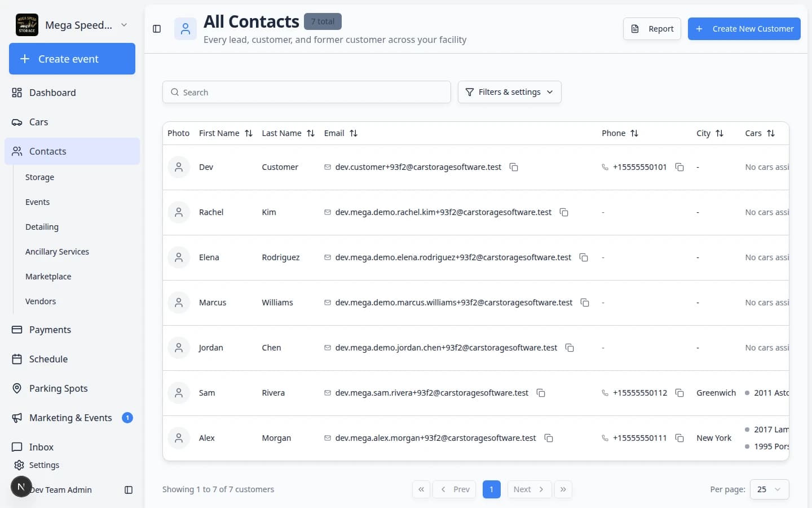Screen dimensions: 812x508
Task: Copy Rachel Kim's email address
Action: pyautogui.click(x=564, y=212)
